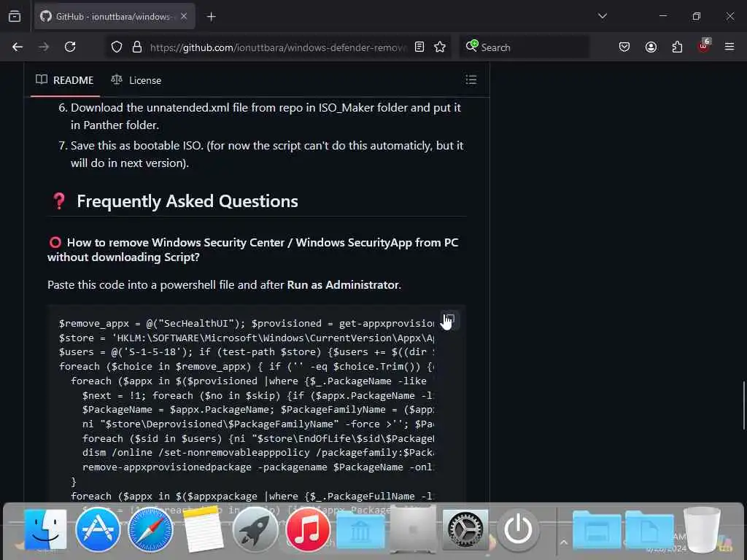Screen dimensions: 747x560
Task: Launch Safari compass from dock
Action: [x=150, y=529]
